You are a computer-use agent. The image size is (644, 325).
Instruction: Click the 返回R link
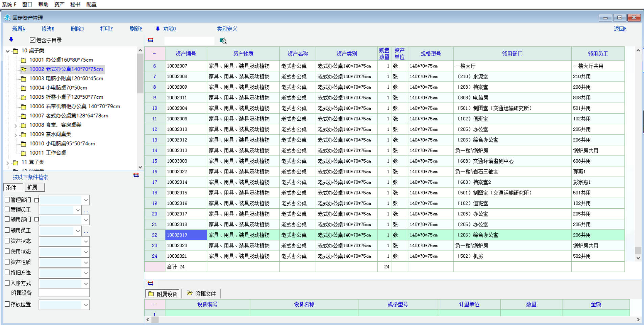(x=620, y=29)
